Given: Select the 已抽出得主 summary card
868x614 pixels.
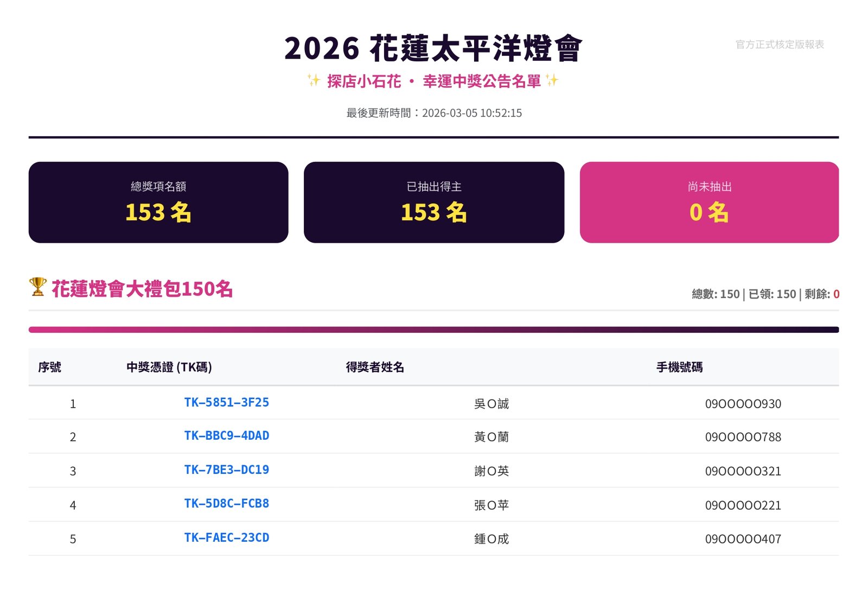Looking at the screenshot, I should (434, 202).
